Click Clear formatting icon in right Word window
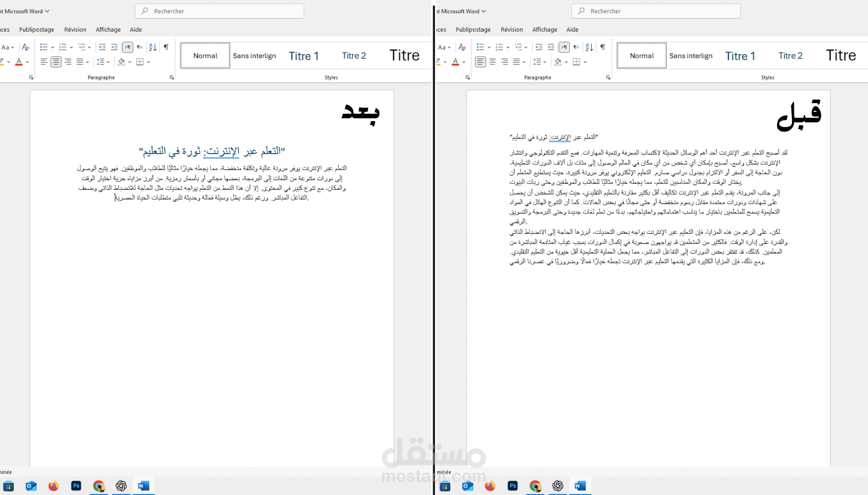868x495 pixels. coord(462,47)
